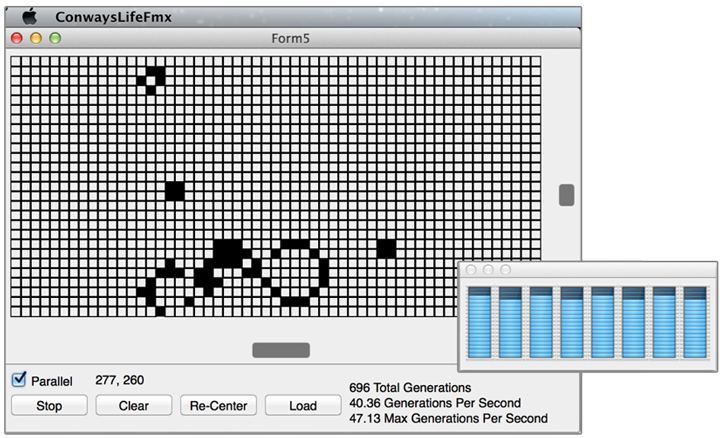The image size is (720, 438).
Task: Click the Form5 window title bar
Action: pos(293,38)
